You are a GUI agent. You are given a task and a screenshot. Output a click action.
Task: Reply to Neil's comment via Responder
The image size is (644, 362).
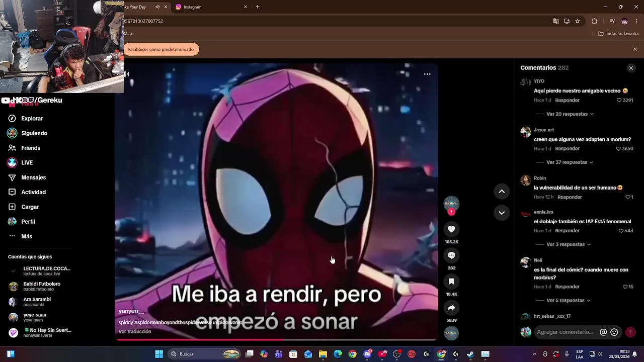coord(567,287)
